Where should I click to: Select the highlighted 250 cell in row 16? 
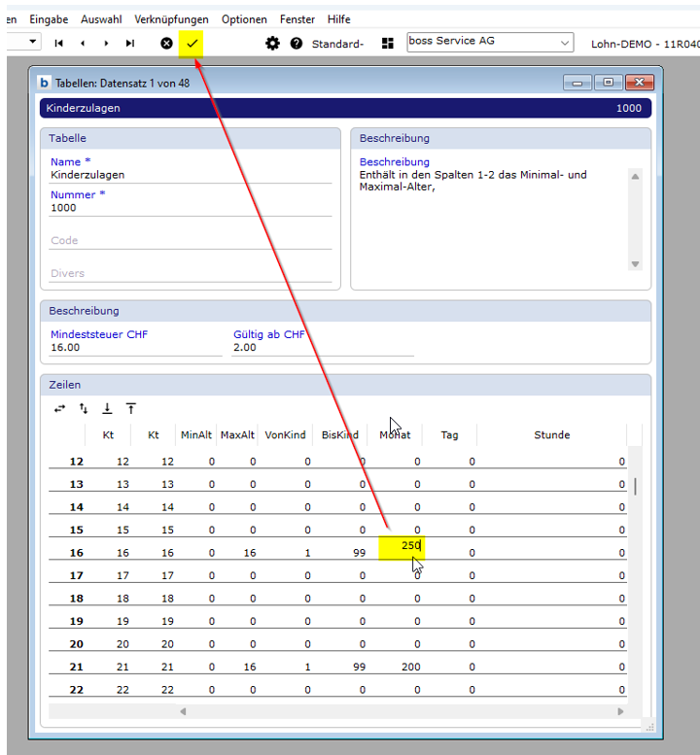point(402,547)
